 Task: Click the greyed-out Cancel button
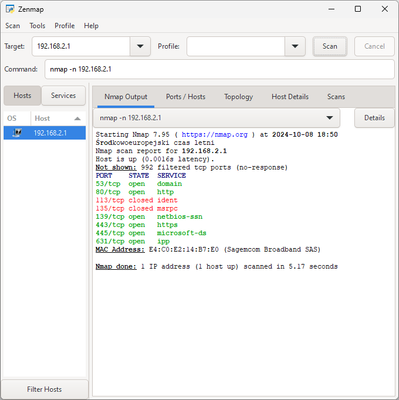(374, 46)
